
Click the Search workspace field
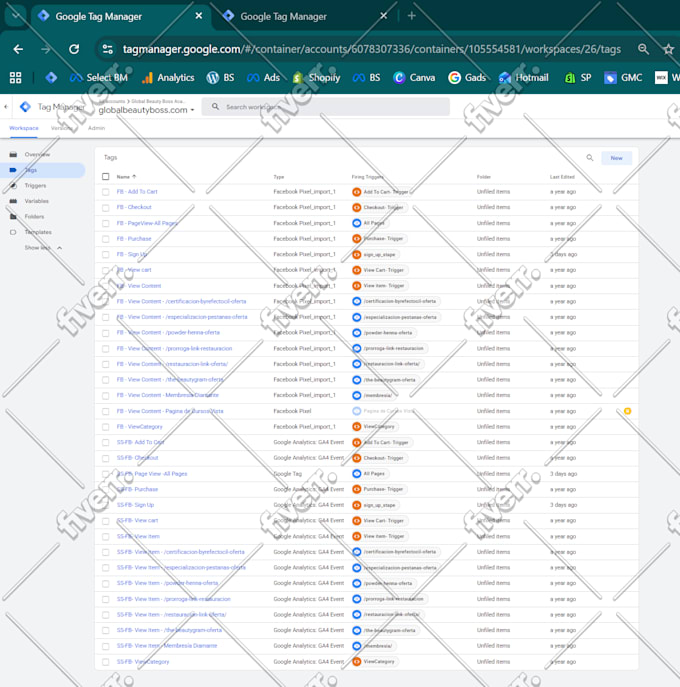coord(326,107)
